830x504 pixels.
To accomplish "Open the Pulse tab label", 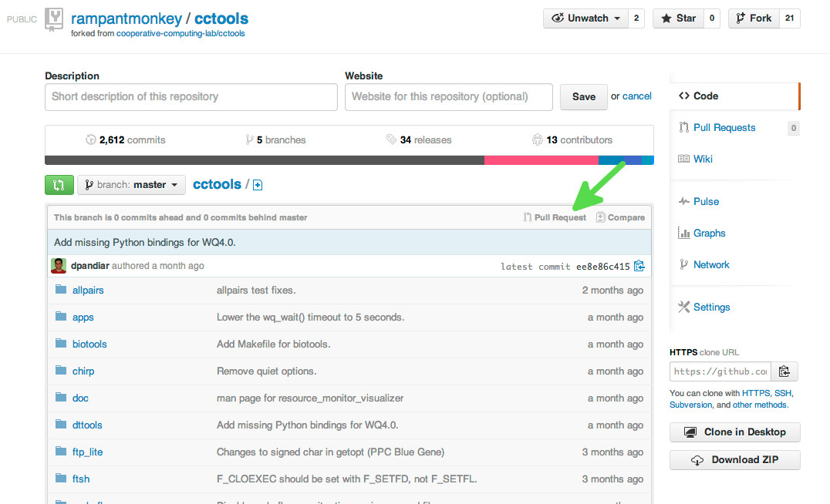I will pyautogui.click(x=706, y=201).
